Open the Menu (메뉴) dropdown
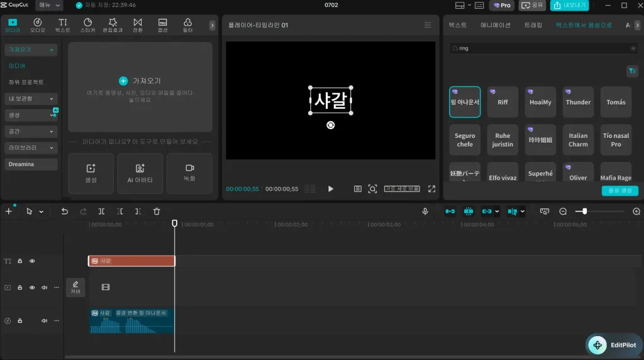This screenshot has width=644, height=360. 49,5
